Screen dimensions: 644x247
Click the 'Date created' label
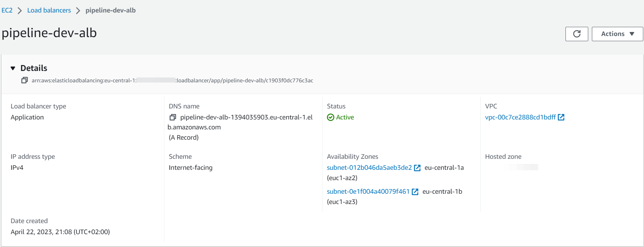29,221
